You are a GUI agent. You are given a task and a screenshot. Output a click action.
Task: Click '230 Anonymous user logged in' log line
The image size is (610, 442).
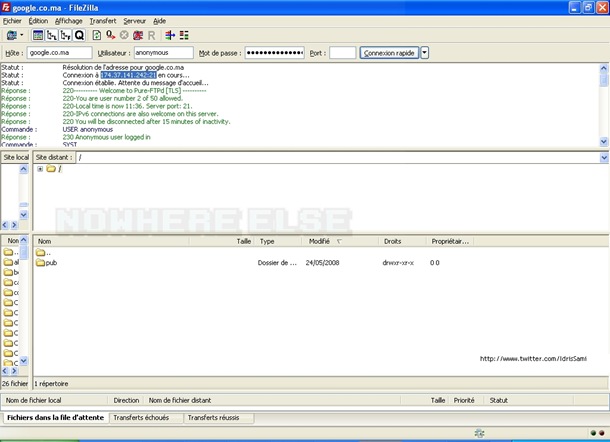coord(106,137)
